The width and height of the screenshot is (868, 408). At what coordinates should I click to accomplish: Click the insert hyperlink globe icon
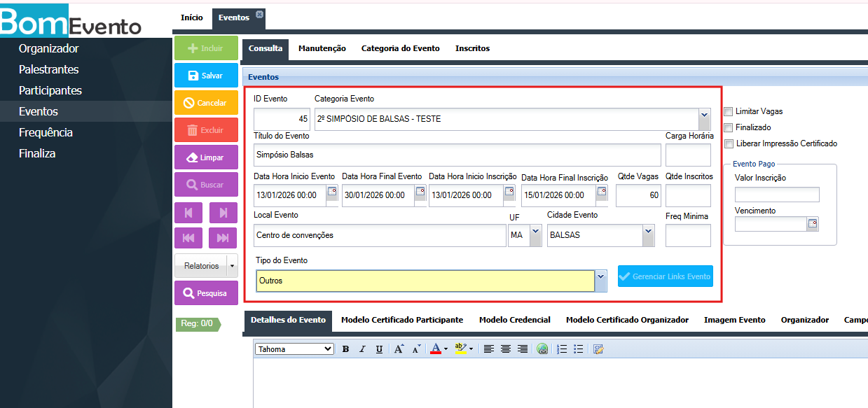click(x=542, y=349)
